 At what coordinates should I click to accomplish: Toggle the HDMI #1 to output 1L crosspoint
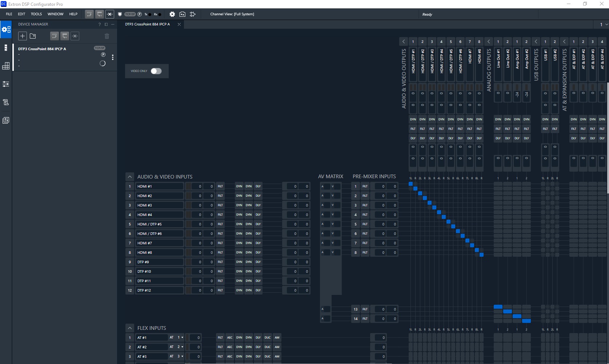(x=411, y=184)
